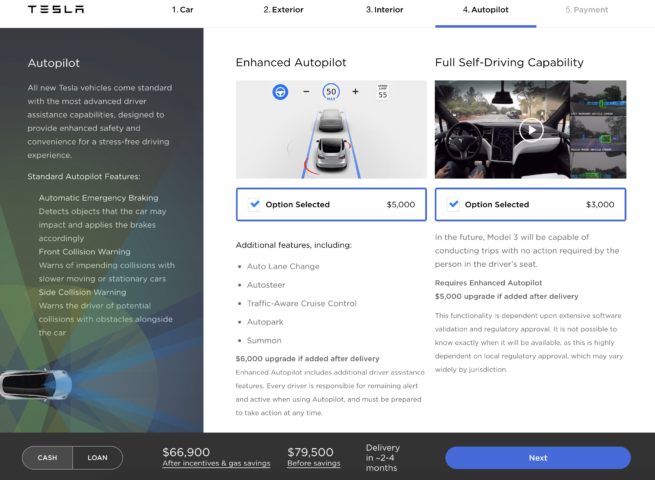Viewport: 655px width, 480px height.
Task: Click the 50 max speed circle icon
Action: coord(331,92)
